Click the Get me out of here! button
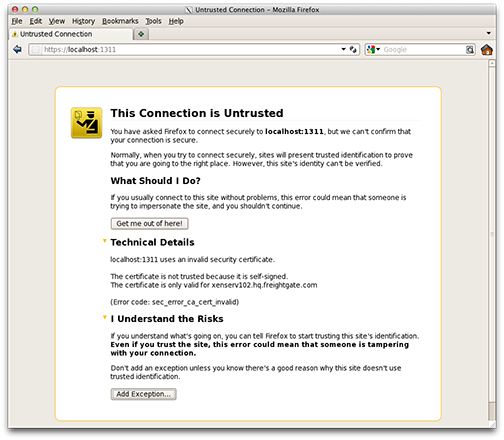This screenshot has height=440, width=504. coord(149,224)
